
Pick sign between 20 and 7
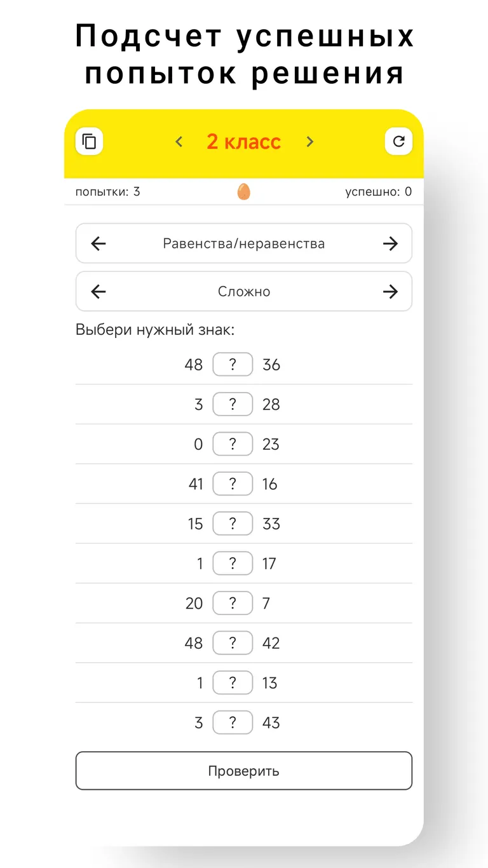point(233,603)
